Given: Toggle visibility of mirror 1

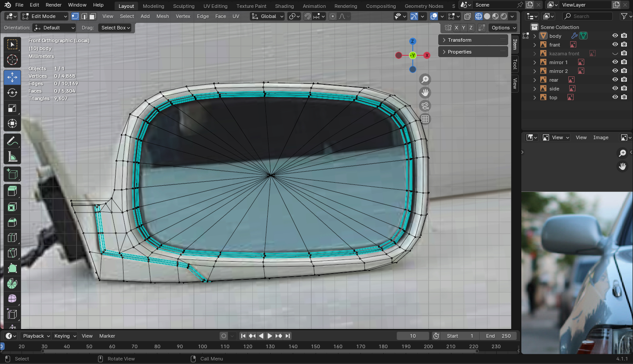Looking at the screenshot, I should 615,62.
